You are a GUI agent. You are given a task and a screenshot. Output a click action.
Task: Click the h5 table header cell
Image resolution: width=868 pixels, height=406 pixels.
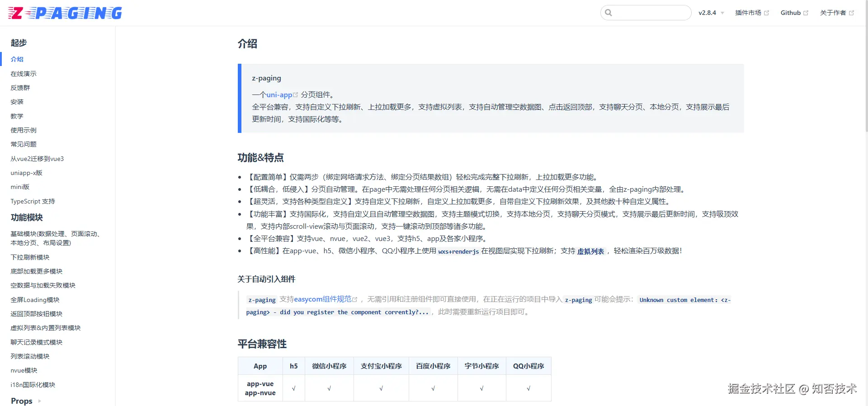pos(294,366)
